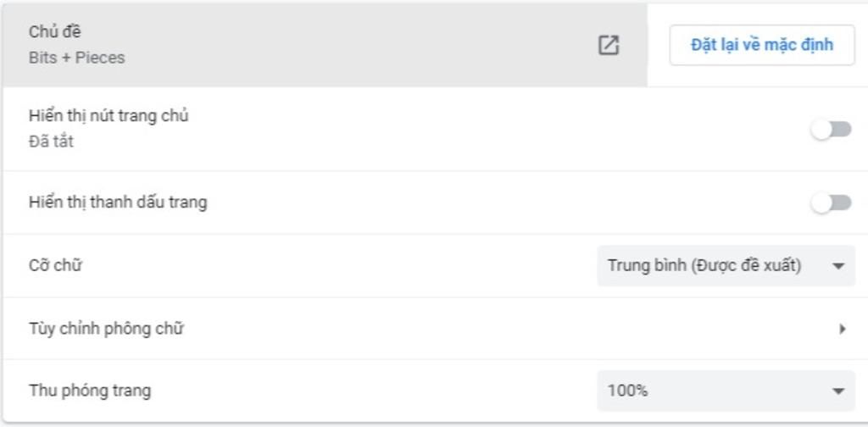868x427 pixels.
Task: Open the Trung bình (Được đề xuất) dropdown
Action: tap(726, 266)
